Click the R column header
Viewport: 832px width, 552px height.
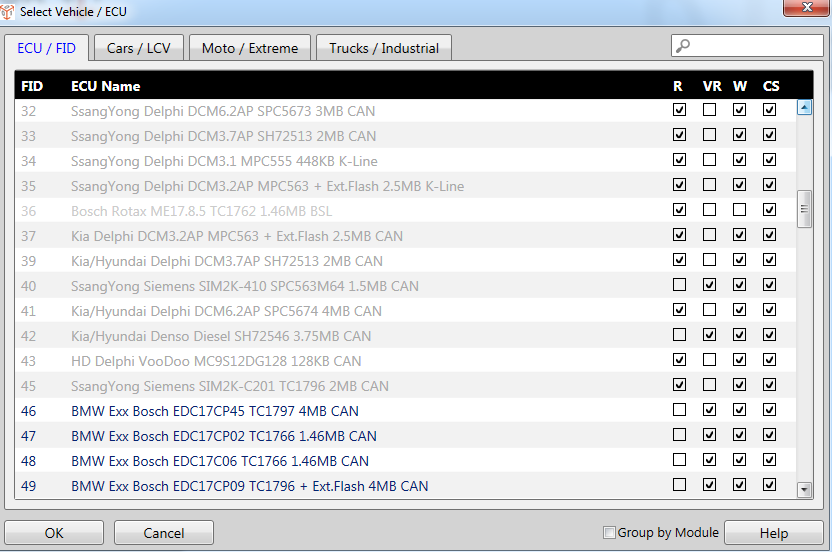[x=678, y=87]
